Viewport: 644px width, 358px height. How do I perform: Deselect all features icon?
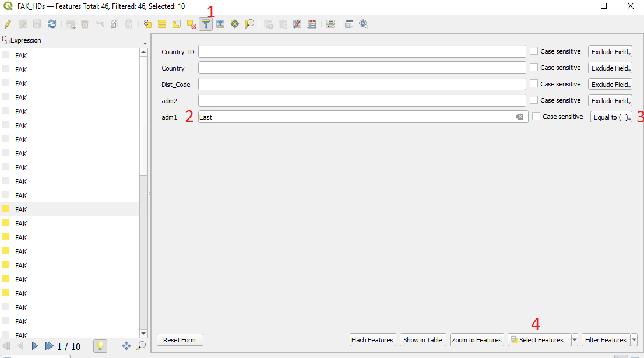[x=191, y=24]
